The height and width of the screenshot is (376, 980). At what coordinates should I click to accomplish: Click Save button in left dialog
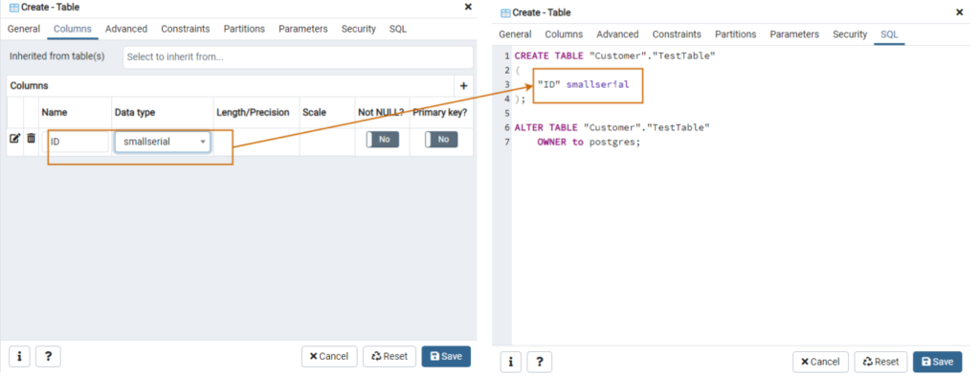(x=446, y=357)
